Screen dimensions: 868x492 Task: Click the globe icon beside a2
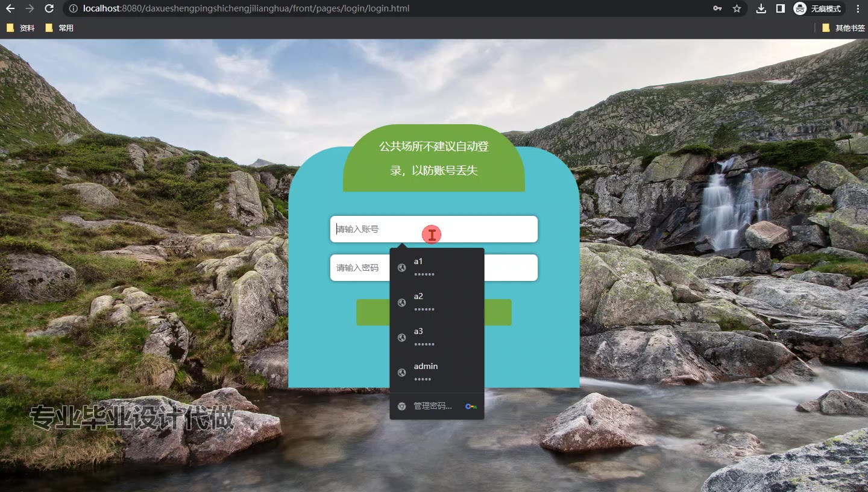click(402, 303)
